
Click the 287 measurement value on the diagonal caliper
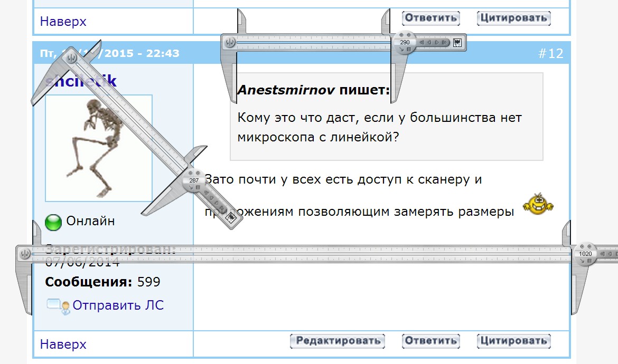pyautogui.click(x=194, y=180)
